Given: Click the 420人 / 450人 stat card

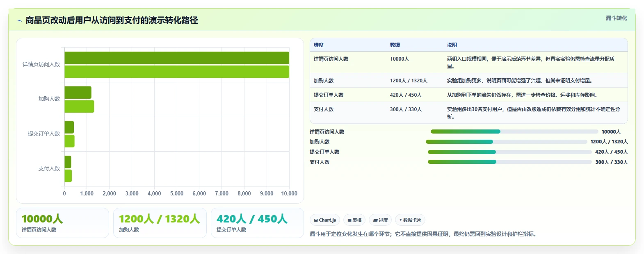Looking at the screenshot, I should tap(257, 223).
